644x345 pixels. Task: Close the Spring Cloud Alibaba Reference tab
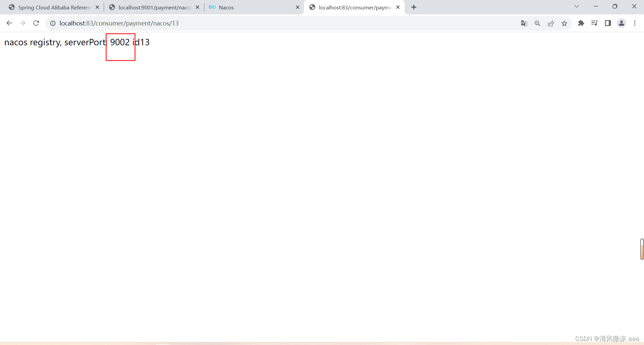click(97, 7)
